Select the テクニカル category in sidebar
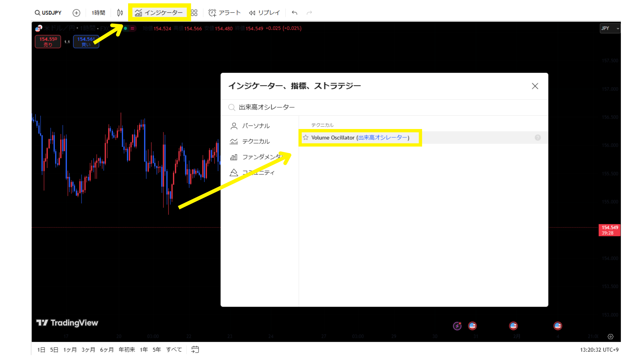644x362 pixels. click(x=256, y=141)
